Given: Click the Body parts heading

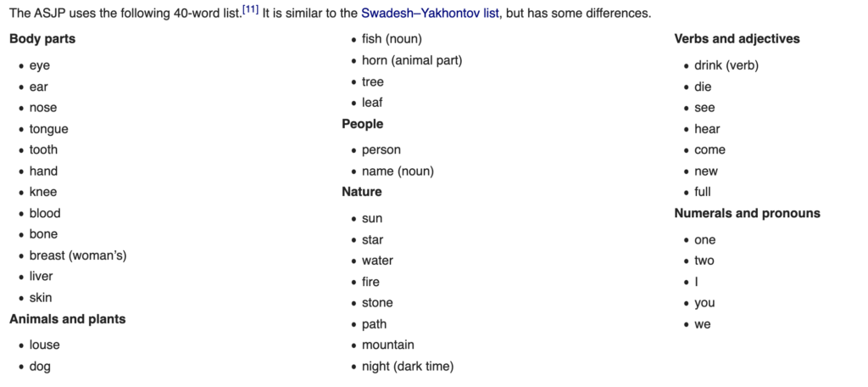Looking at the screenshot, I should click(42, 39).
